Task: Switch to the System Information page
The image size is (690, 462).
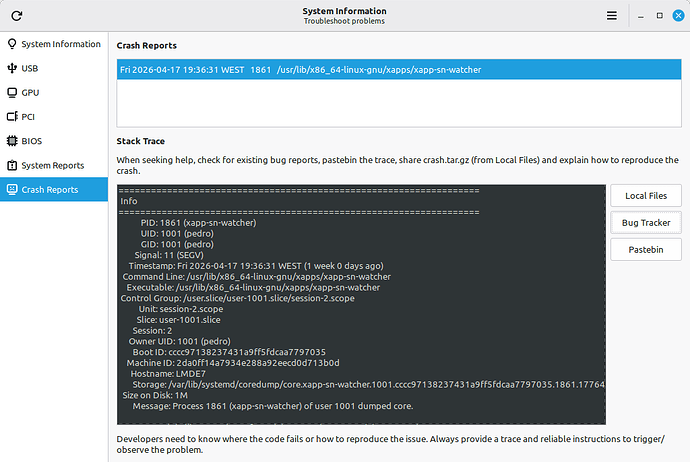Action: pyautogui.click(x=60, y=44)
